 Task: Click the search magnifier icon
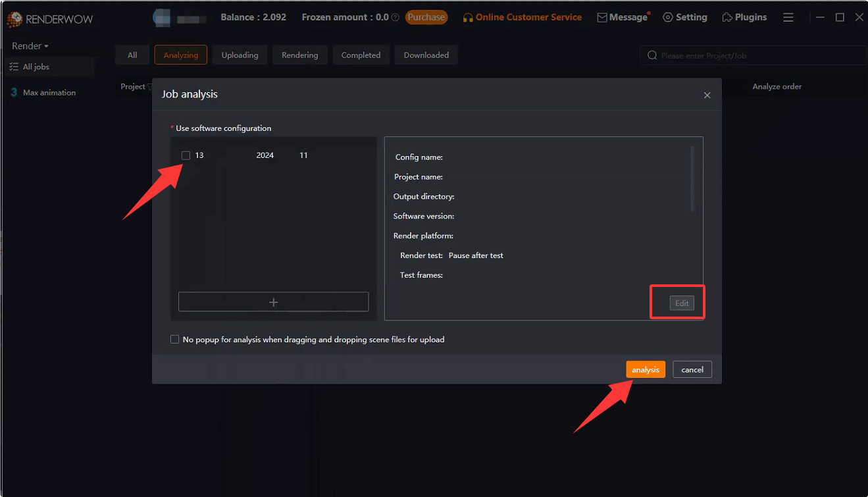tap(652, 55)
